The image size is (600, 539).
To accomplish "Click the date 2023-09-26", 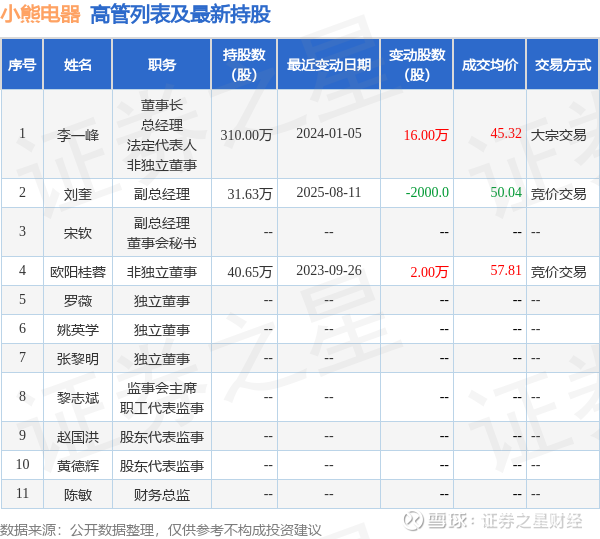I will 329,270.
